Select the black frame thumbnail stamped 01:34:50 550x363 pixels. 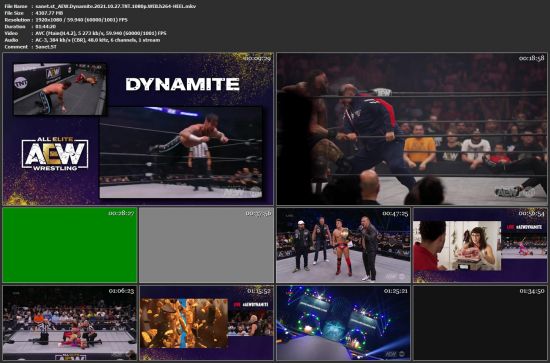[480, 323]
